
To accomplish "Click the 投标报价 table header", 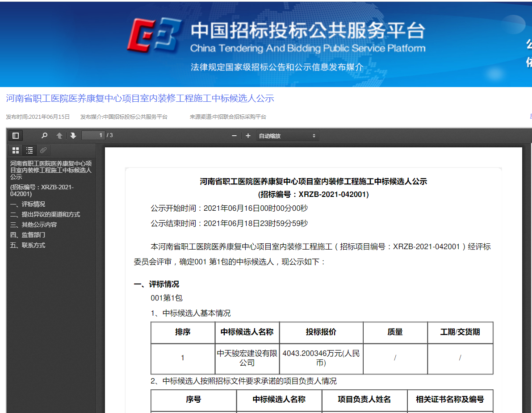I will pyautogui.click(x=321, y=332).
